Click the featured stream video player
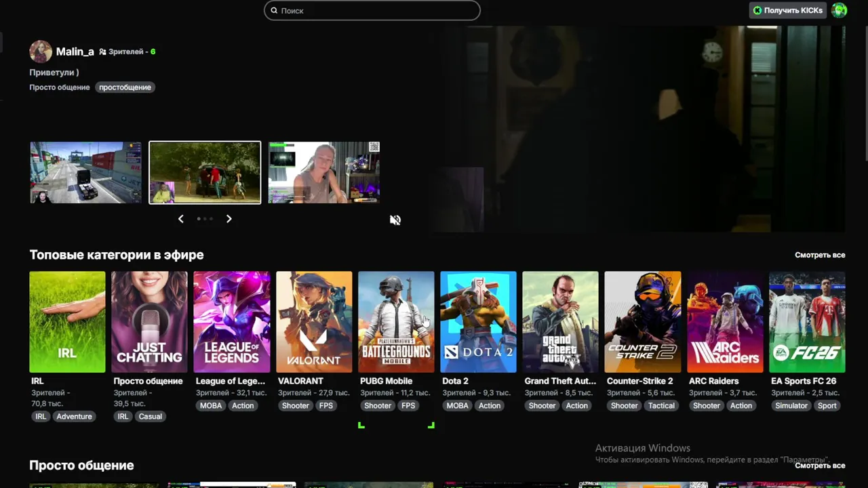Image resolution: width=868 pixels, height=488 pixels. pos(637,129)
